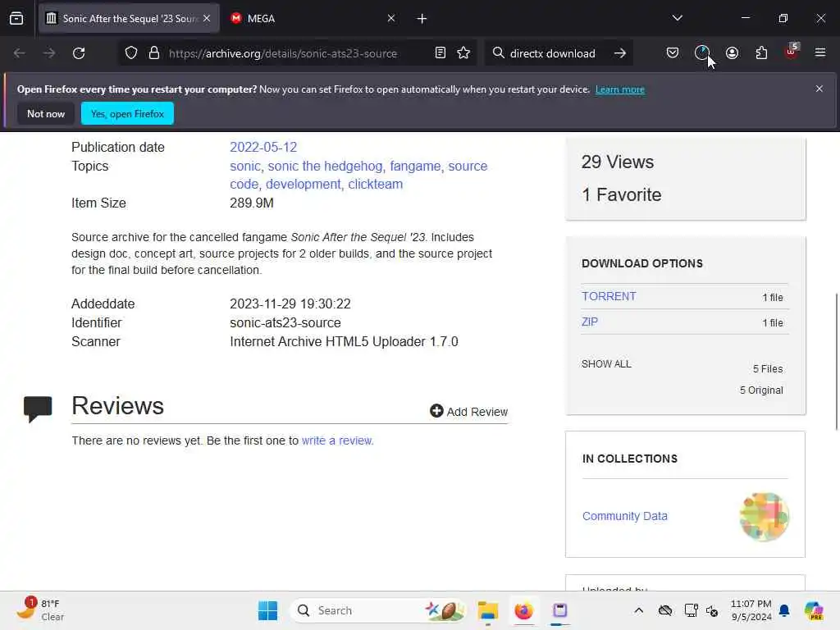840x630 pixels.
Task: Open the clickteam topic link
Action: 375,185
